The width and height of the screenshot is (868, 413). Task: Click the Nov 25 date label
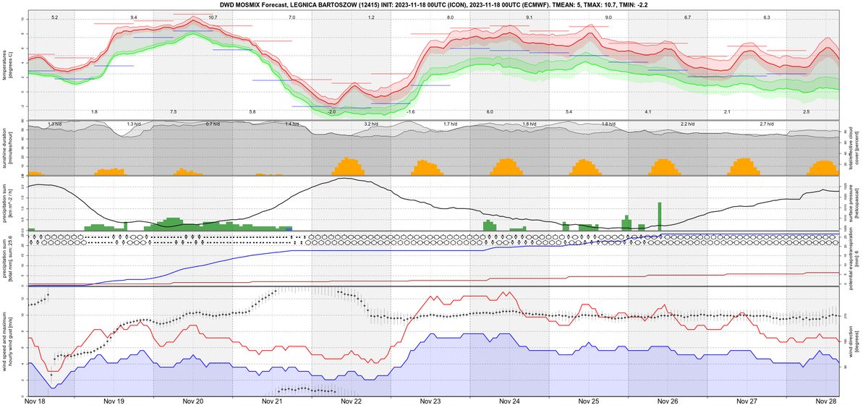click(x=589, y=401)
